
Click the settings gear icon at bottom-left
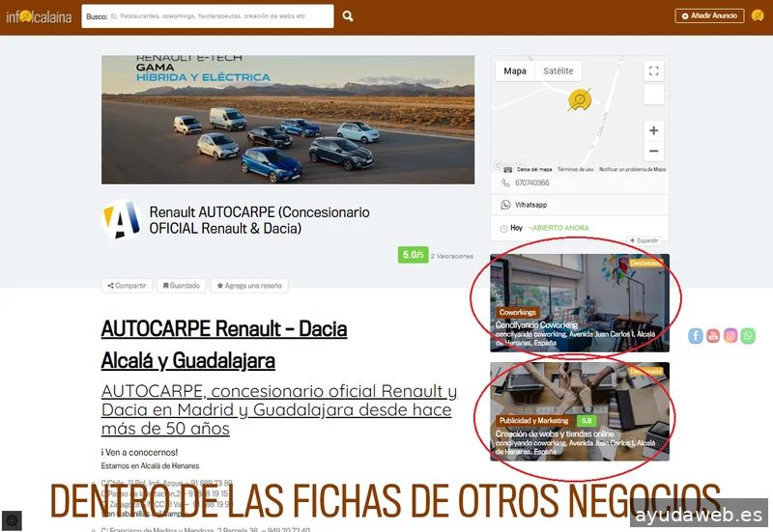click(x=13, y=520)
